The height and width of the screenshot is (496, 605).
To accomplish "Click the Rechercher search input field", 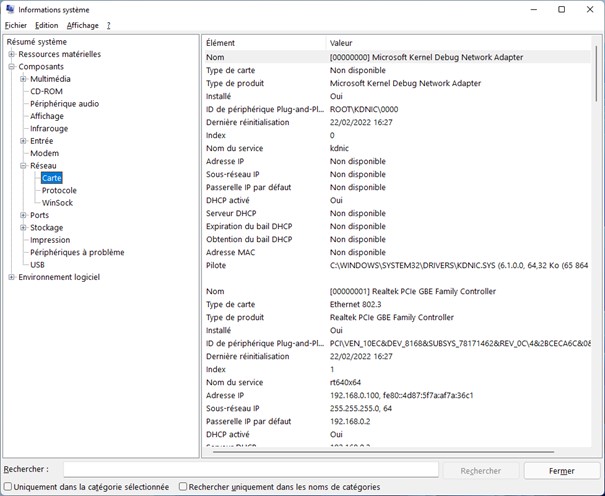I will (x=250, y=470).
